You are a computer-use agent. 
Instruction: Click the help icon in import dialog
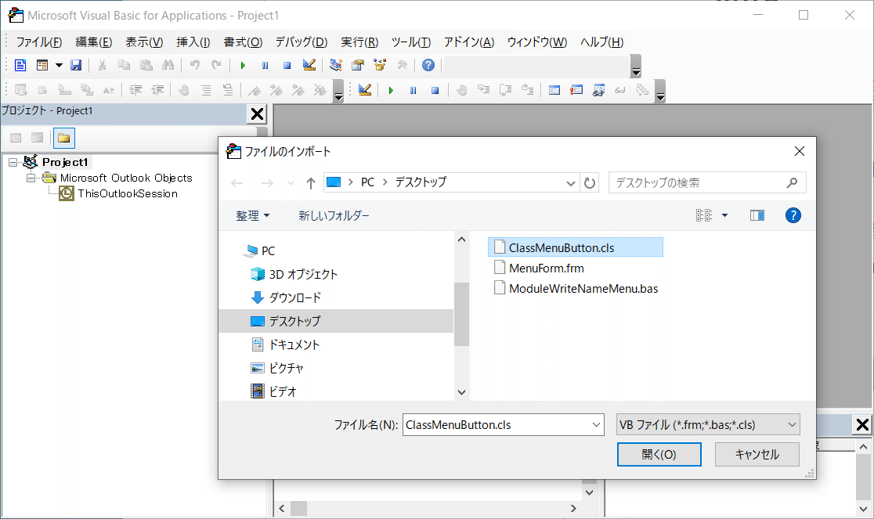pos(793,215)
